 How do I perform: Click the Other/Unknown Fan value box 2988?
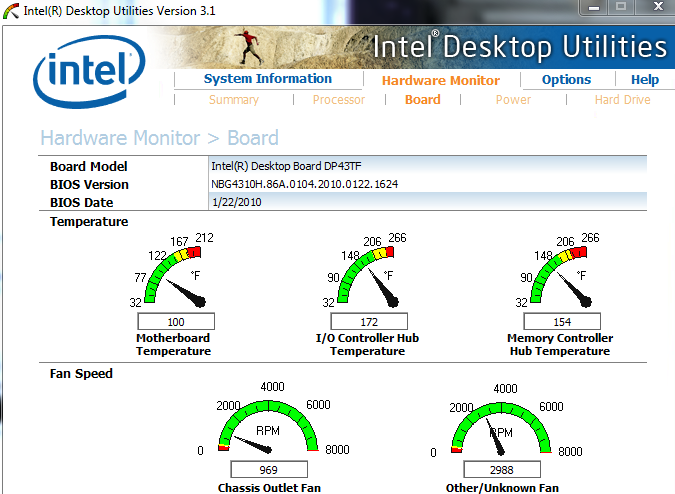(x=502, y=469)
